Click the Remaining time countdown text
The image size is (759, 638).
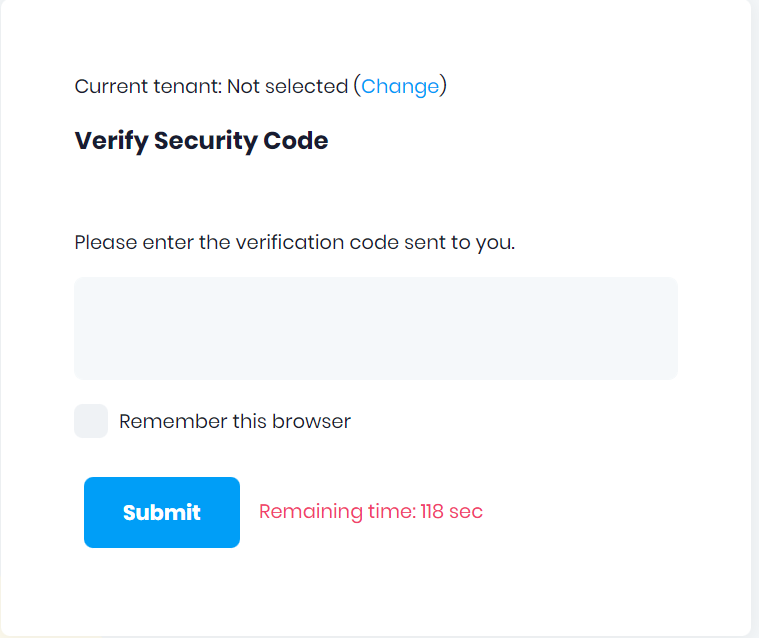point(371,512)
